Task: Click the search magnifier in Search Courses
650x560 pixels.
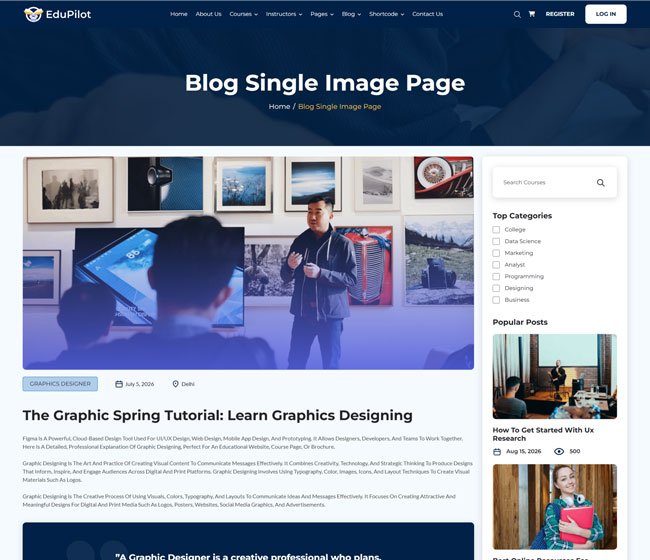Action: pyautogui.click(x=600, y=183)
